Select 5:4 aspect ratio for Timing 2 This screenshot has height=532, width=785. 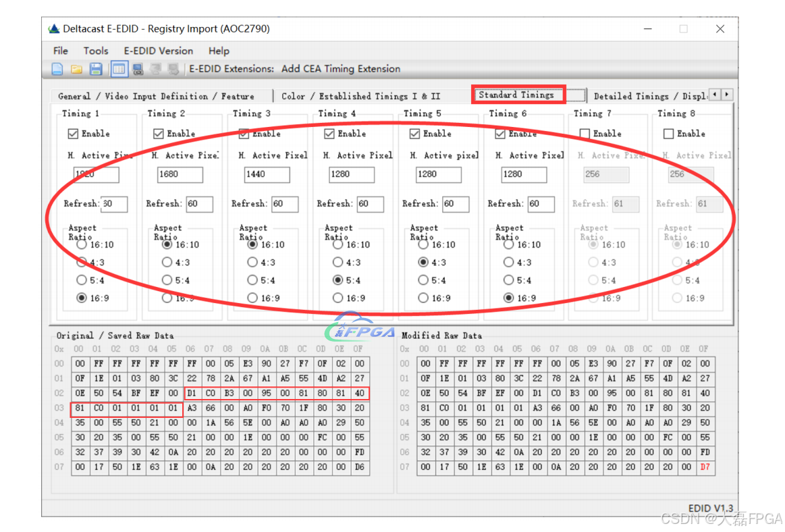pos(167,280)
